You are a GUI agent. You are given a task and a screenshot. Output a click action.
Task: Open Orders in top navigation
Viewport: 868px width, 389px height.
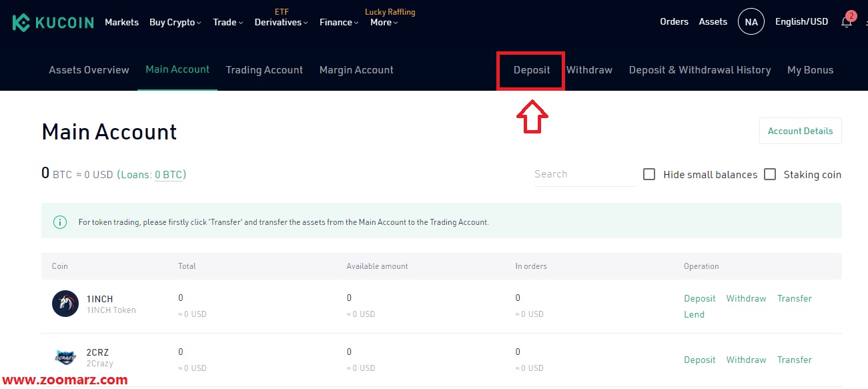[674, 22]
